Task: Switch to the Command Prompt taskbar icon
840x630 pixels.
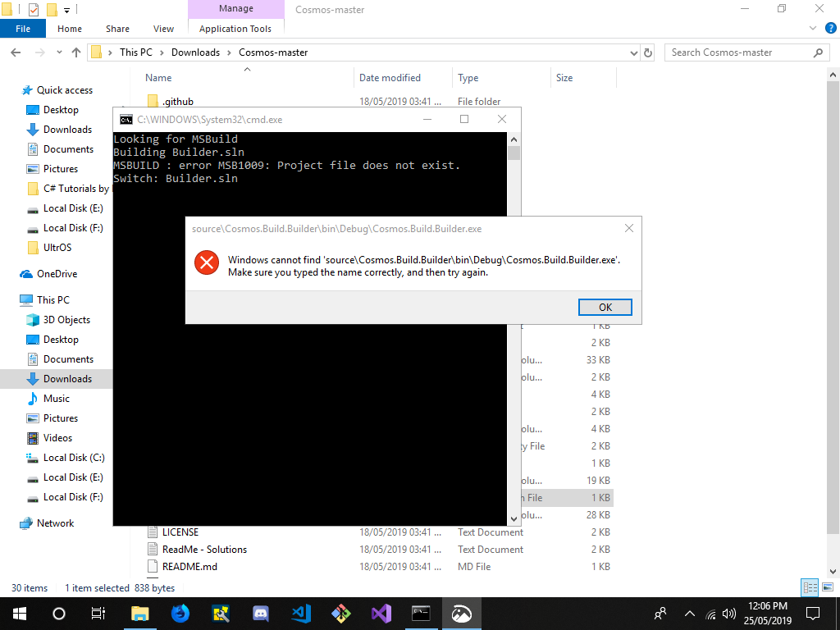Action: [x=421, y=614]
